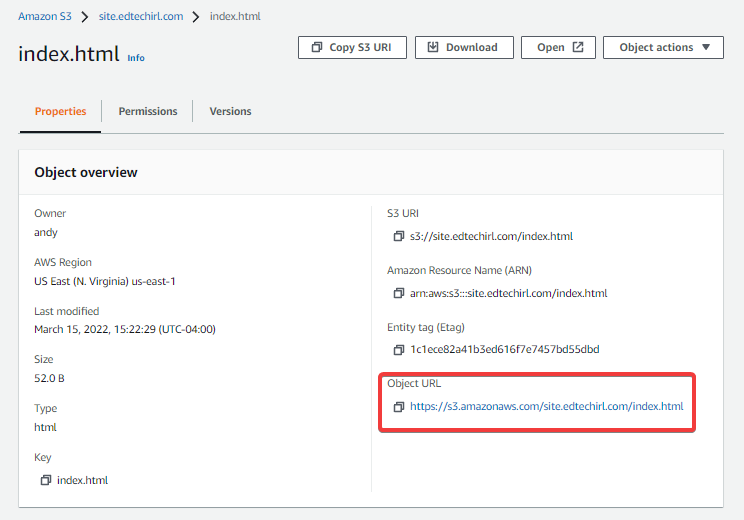
Task: Select the Properties tab
Action: (60, 111)
